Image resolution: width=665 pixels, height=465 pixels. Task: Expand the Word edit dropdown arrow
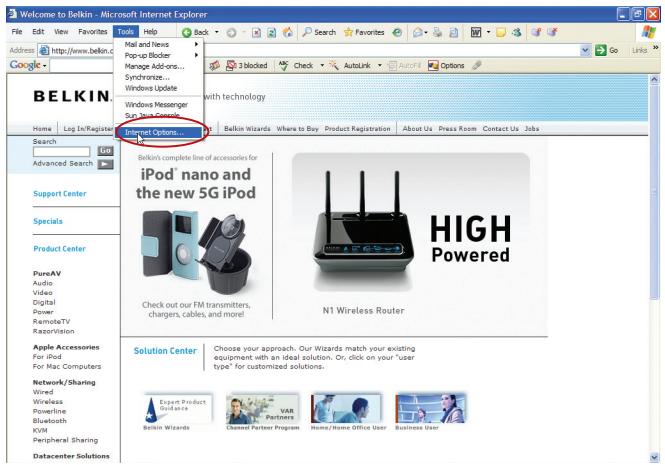488,32
